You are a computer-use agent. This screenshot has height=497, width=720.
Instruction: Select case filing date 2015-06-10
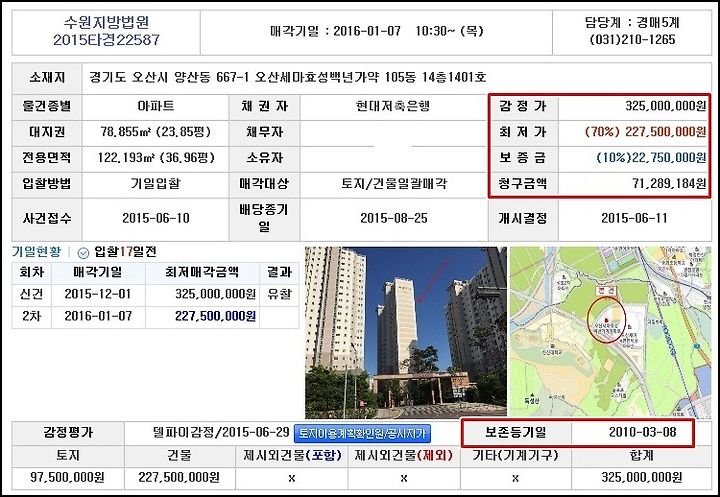(156, 218)
